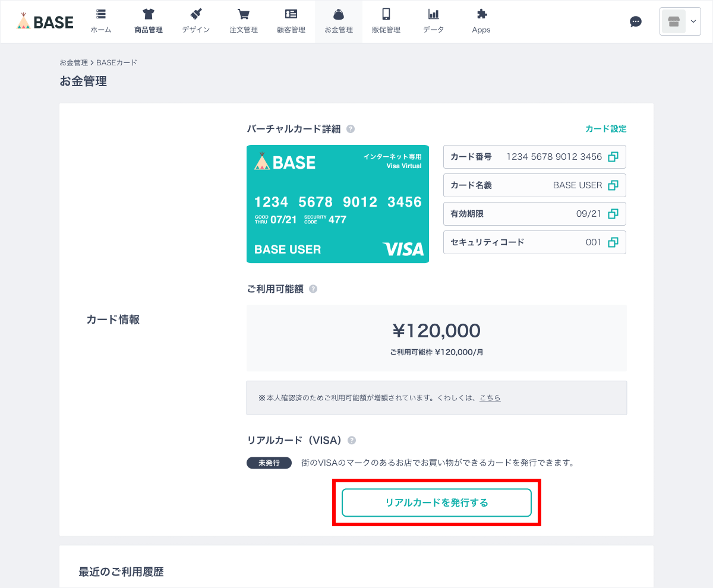Click the ご利用可能枠 ¥120,000/月 text
This screenshot has width=713, height=588.
pos(437,352)
